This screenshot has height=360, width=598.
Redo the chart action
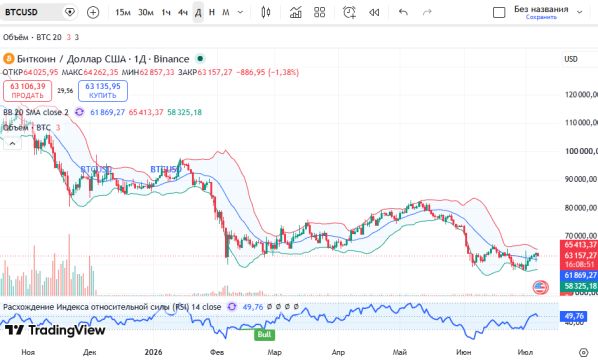pyautogui.click(x=427, y=13)
